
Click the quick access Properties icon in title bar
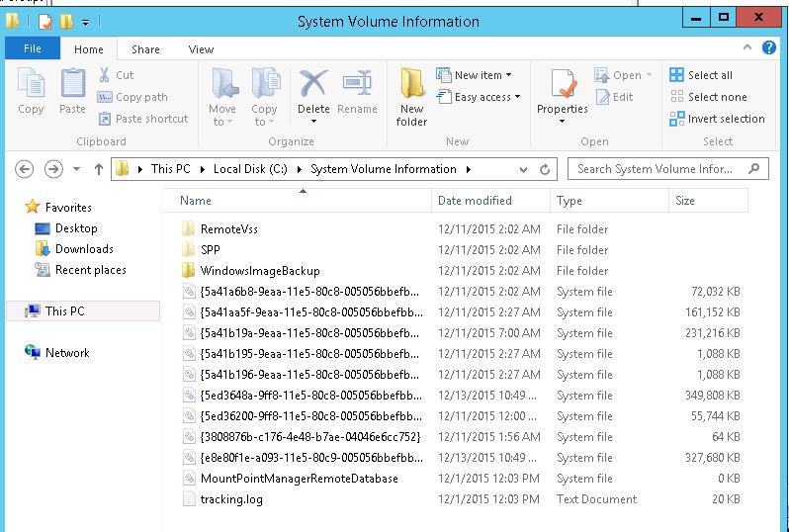[44, 21]
